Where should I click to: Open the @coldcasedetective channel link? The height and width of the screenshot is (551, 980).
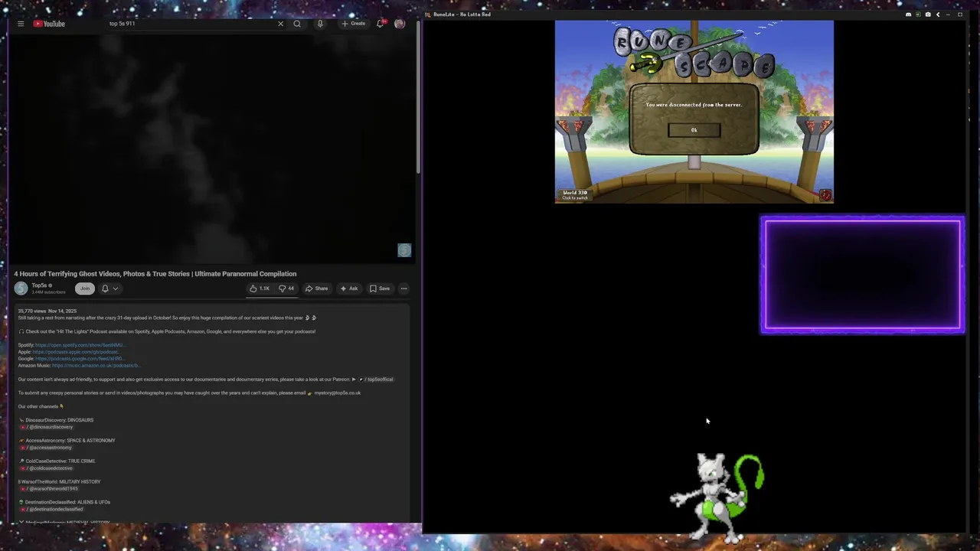coord(47,468)
